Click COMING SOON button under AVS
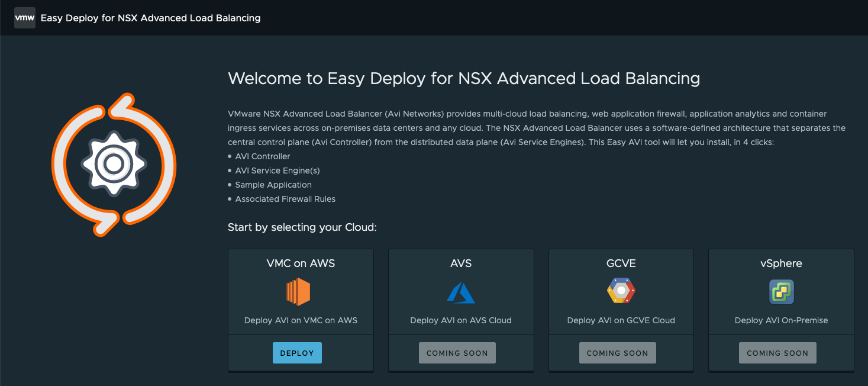Screen dimensions: 868x386 point(457,353)
